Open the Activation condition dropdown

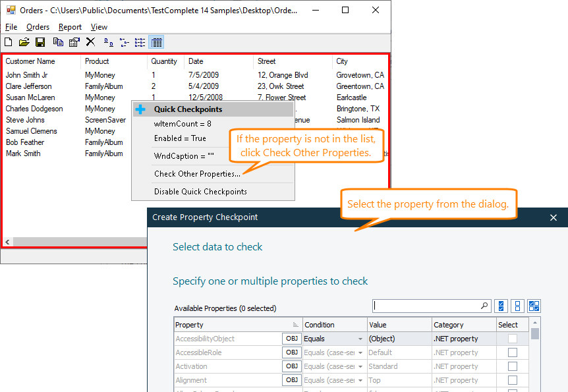click(x=361, y=366)
